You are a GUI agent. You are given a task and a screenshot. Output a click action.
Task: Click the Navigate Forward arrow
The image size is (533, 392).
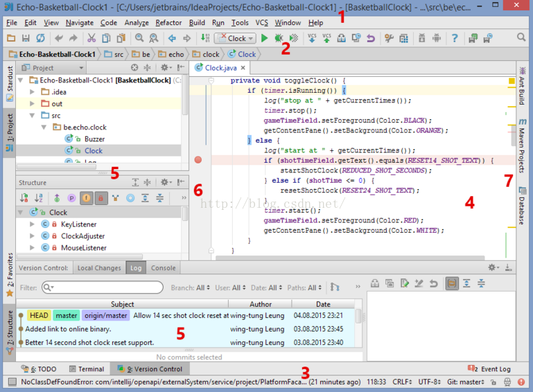pyautogui.click(x=186, y=38)
